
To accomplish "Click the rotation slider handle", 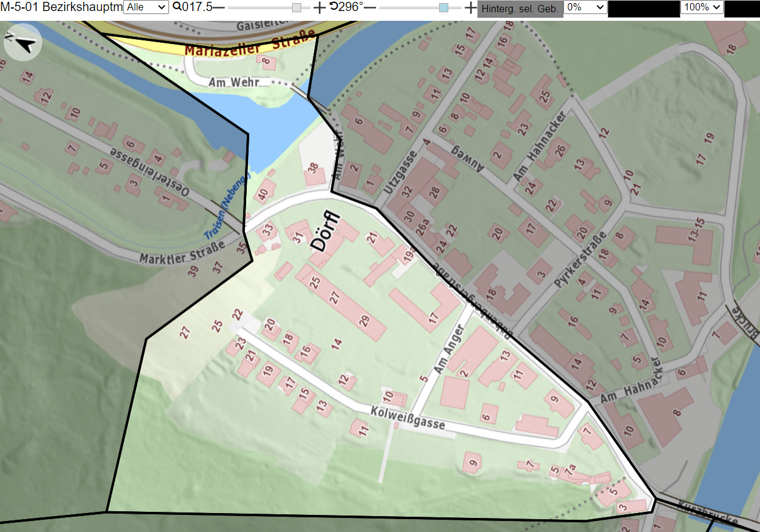I will click(444, 7).
